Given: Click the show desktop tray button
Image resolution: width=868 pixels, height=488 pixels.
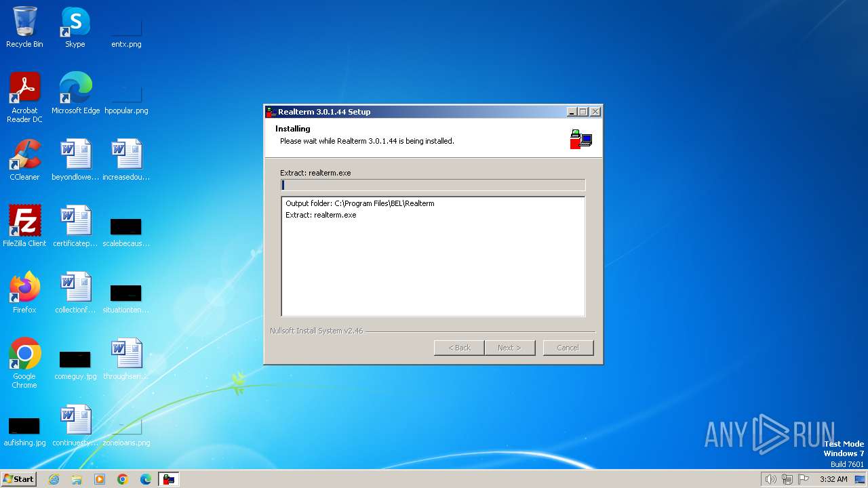Looking at the screenshot, I should [x=860, y=479].
